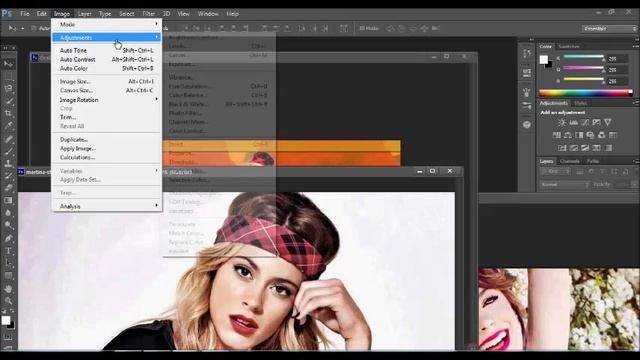
Task: Select the Eyedropper tool
Action: pos(8,126)
